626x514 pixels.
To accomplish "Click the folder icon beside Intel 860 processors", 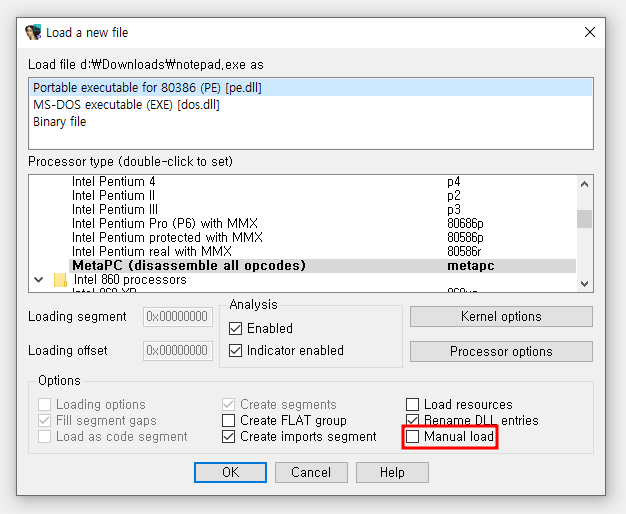I will pos(60,280).
